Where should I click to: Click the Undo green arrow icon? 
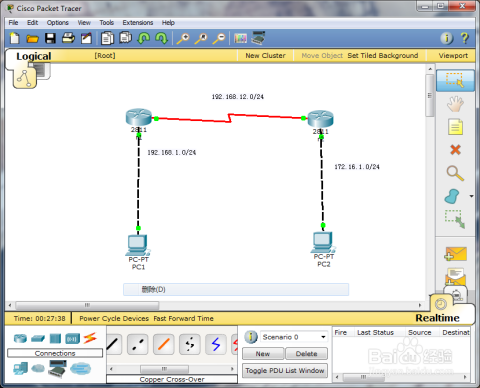144,38
